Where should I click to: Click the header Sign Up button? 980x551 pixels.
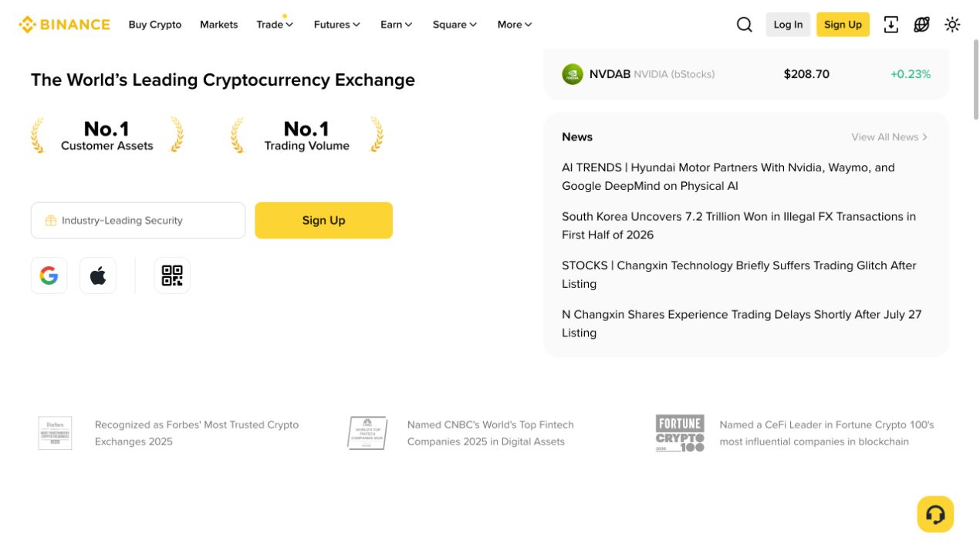tap(843, 25)
